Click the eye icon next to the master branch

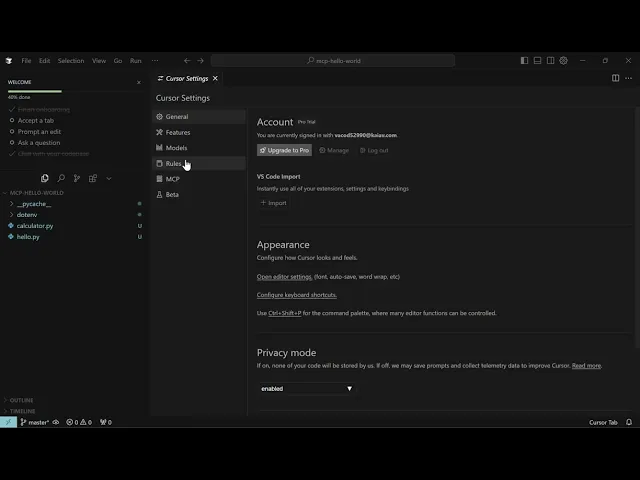point(56,422)
